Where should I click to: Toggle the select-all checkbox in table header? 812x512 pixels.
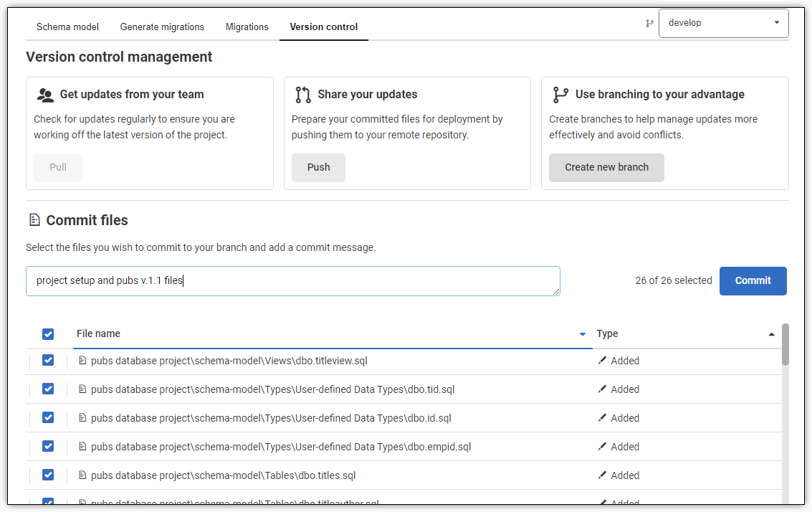click(48, 333)
